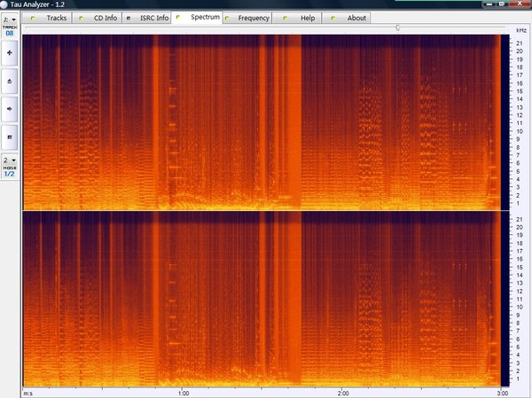
Task: Open the ISRC Info tab
Action: 146,18
